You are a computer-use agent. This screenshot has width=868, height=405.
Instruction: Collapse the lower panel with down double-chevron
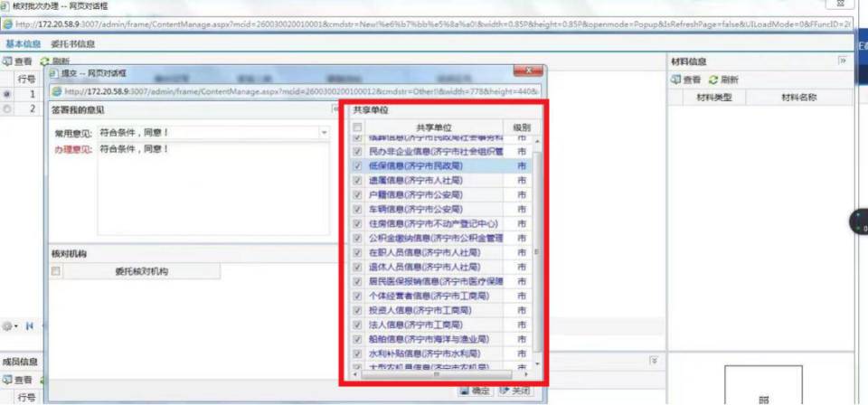coord(654,360)
